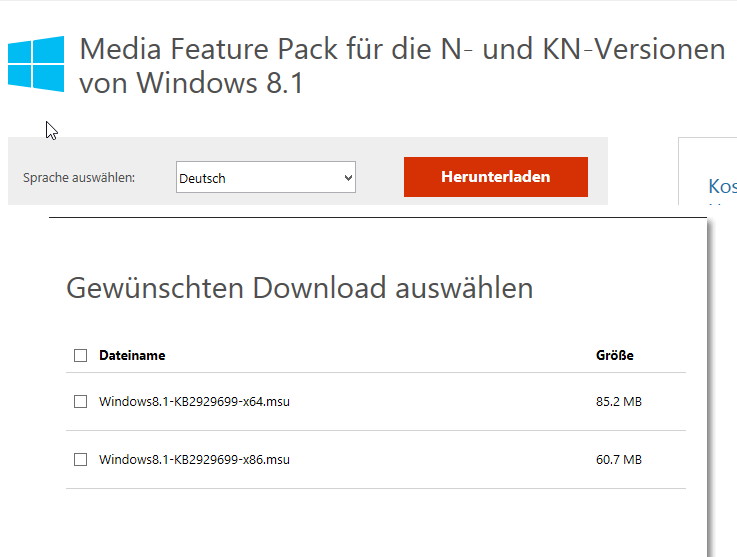Check the Windows8.1-KB2929699-x64.msu checkbox
This screenshot has height=557, width=737.
pos(80,401)
